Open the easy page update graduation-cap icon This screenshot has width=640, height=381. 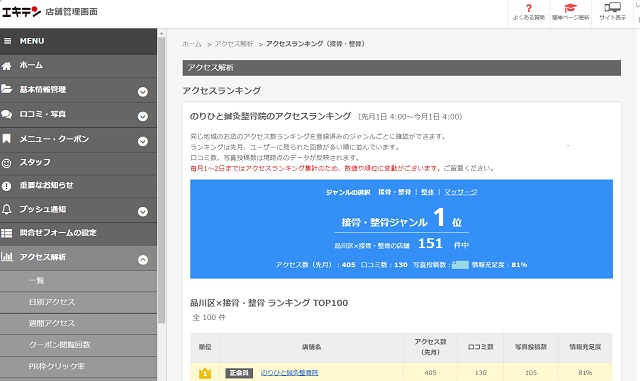pos(570,8)
